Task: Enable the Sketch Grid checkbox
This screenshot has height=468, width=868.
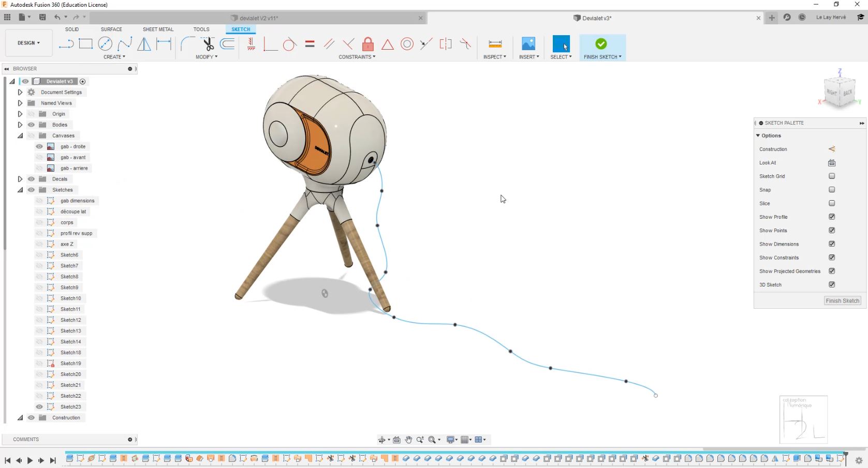Action: pos(832,176)
